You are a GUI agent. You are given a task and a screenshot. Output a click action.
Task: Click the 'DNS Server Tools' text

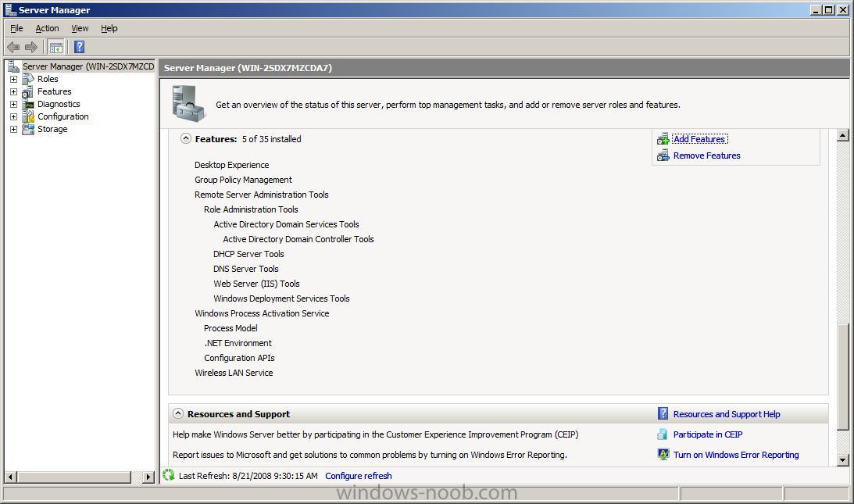tap(245, 269)
